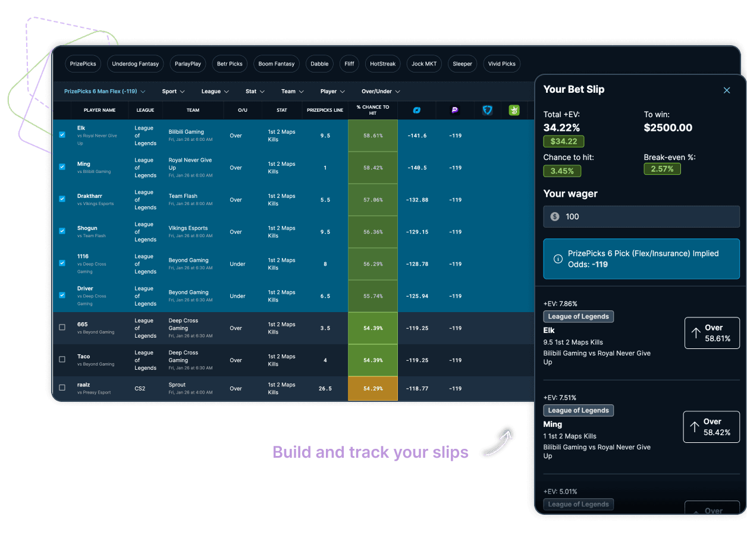Image resolution: width=747 pixels, height=560 pixels.
Task: Untick the 1116 row checkbox
Action: click(x=62, y=263)
